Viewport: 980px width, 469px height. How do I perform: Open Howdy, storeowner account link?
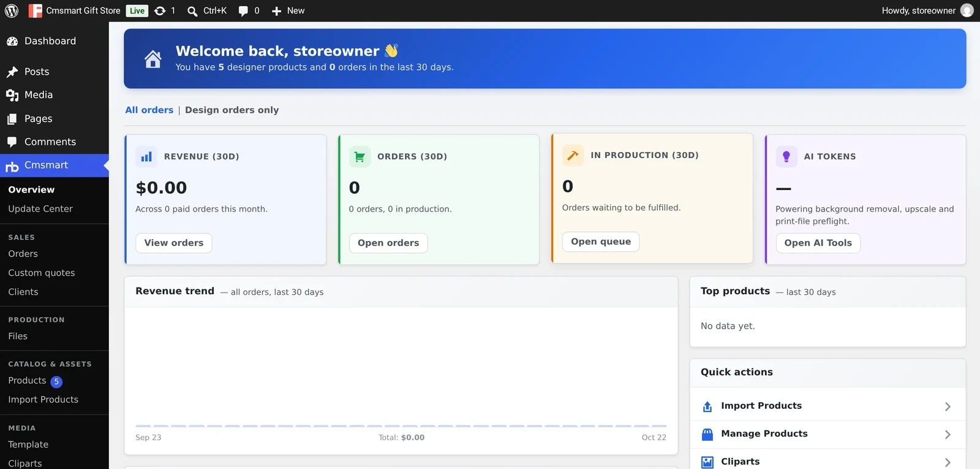pyautogui.click(x=919, y=11)
